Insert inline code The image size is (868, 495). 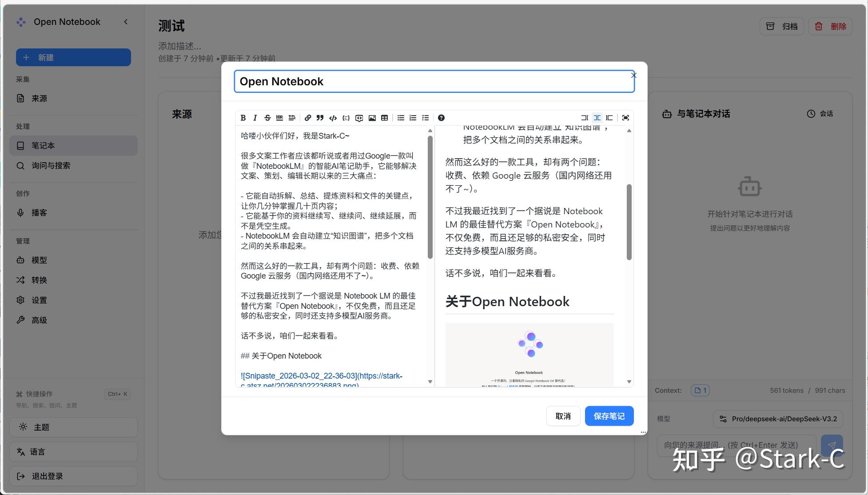point(333,118)
